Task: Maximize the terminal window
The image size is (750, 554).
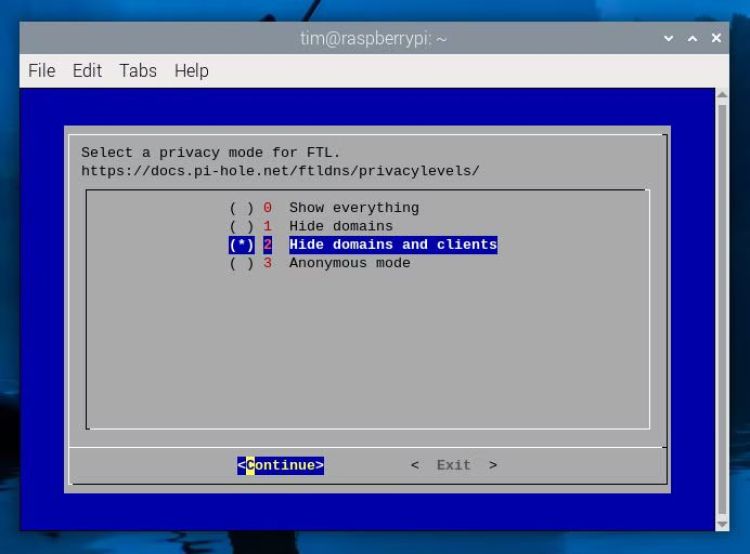Action: [692, 38]
